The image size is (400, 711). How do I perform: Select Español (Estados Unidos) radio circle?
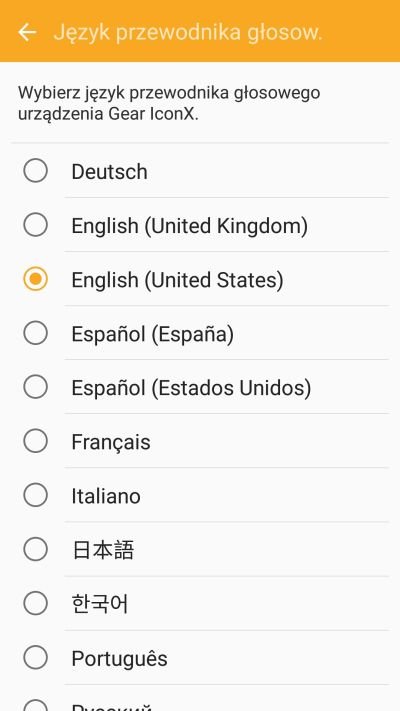[35, 387]
